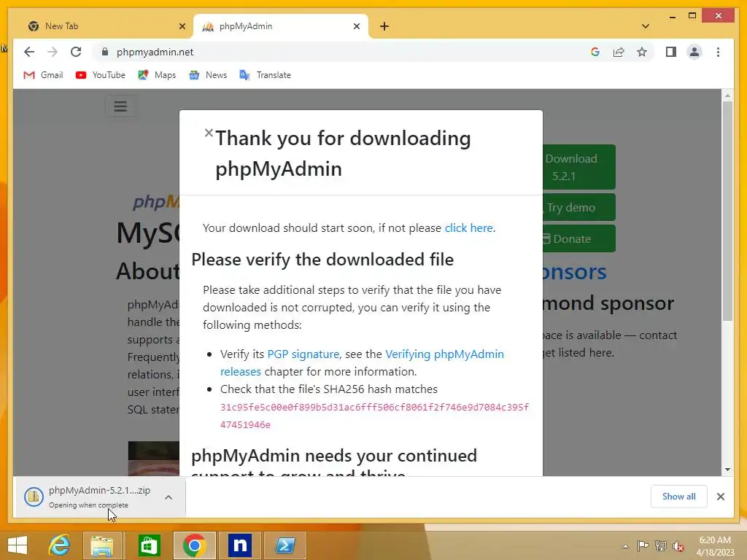Open the blue 'n' taskbar app
The width and height of the screenshot is (747, 560).
point(239,545)
